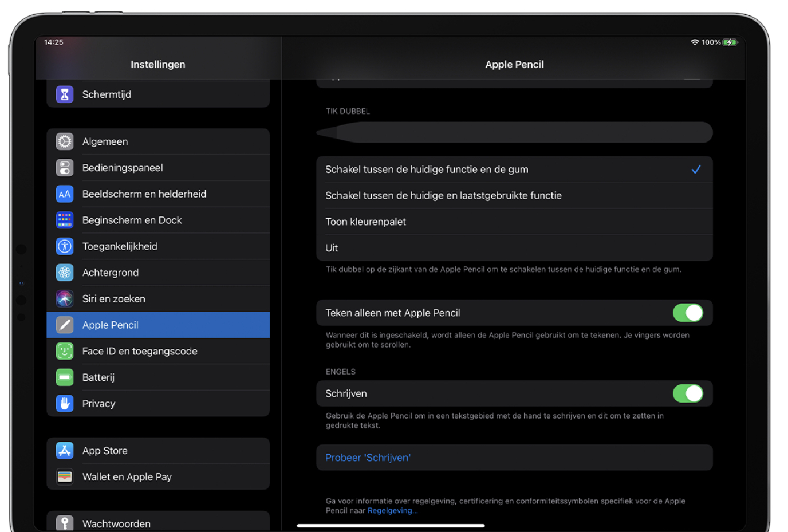Tap the Achtergrond flower icon
This screenshot has height=532, width=788.
coord(65,273)
